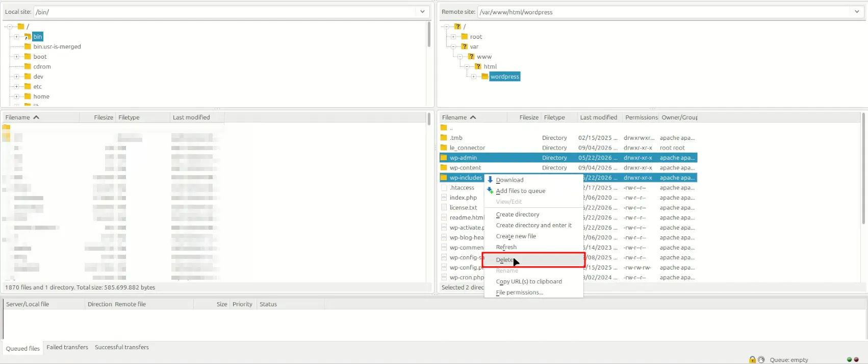Click the Add files to queue icon
Screen dimensions: 868x364
coord(490,190)
